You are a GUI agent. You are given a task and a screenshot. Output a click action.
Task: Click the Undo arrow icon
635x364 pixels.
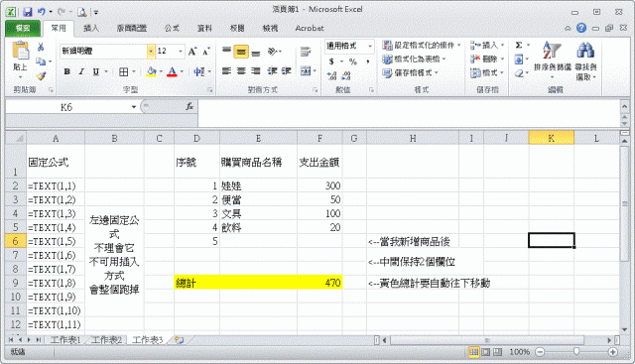coord(42,12)
